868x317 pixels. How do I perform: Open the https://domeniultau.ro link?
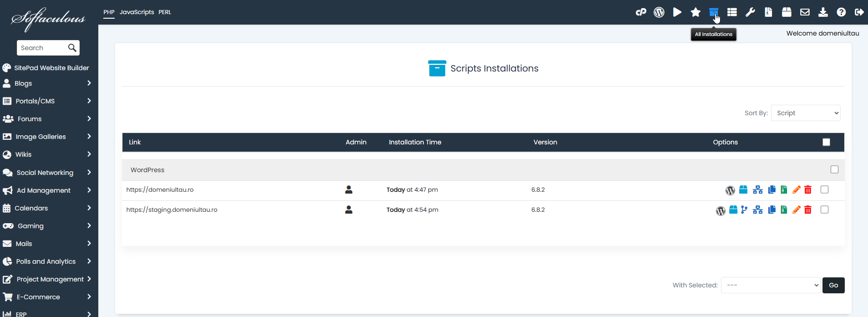click(160, 189)
